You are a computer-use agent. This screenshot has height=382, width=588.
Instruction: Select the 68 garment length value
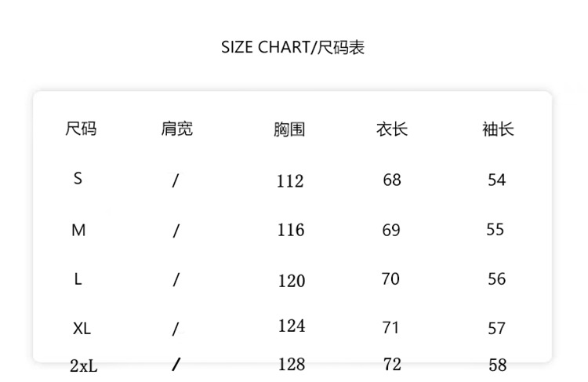(392, 180)
